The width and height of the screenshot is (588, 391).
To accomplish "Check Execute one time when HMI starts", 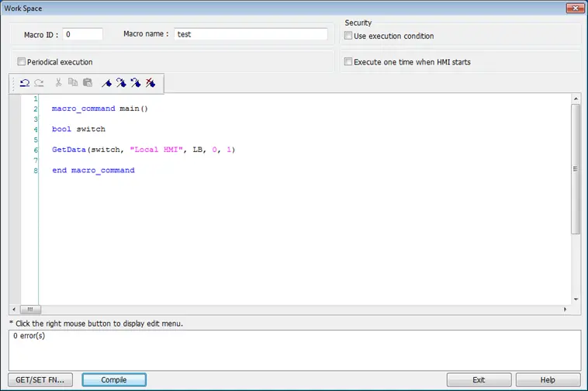I will 348,61.
